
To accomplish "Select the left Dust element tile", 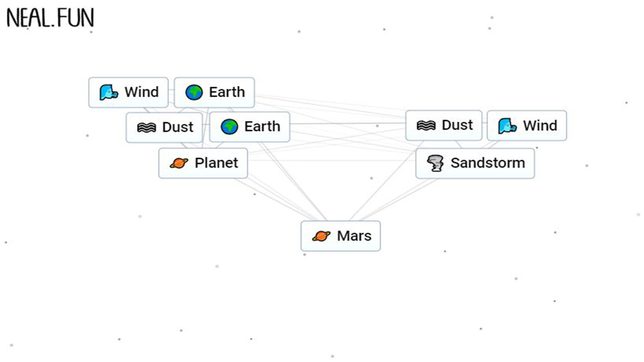I will pyautogui.click(x=164, y=128).
